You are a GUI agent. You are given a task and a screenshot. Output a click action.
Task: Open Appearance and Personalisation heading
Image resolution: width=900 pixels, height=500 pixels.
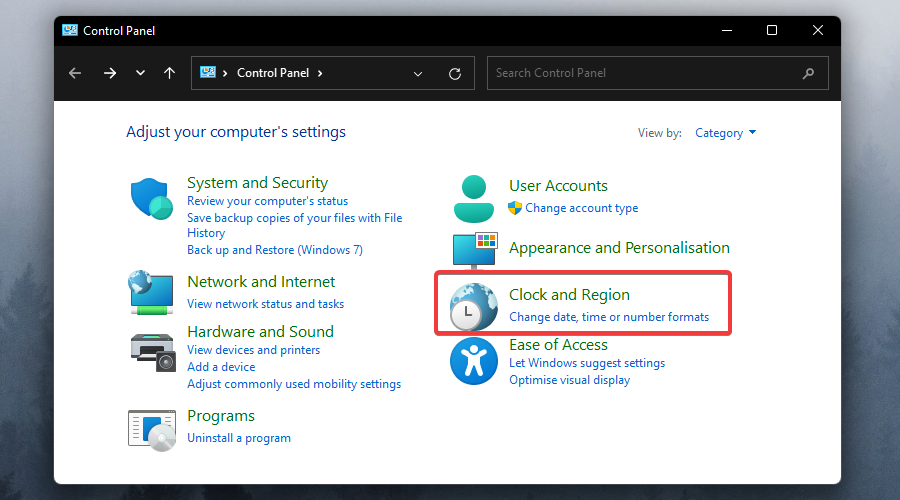619,248
